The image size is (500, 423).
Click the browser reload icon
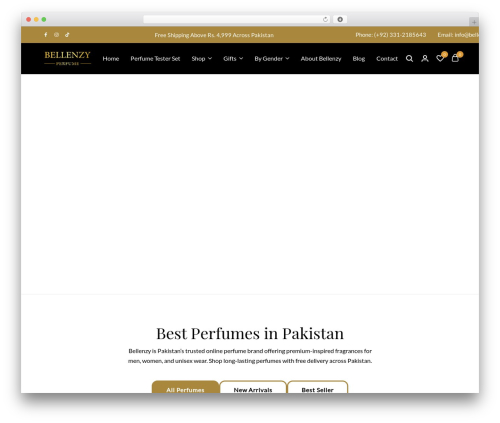(x=325, y=19)
